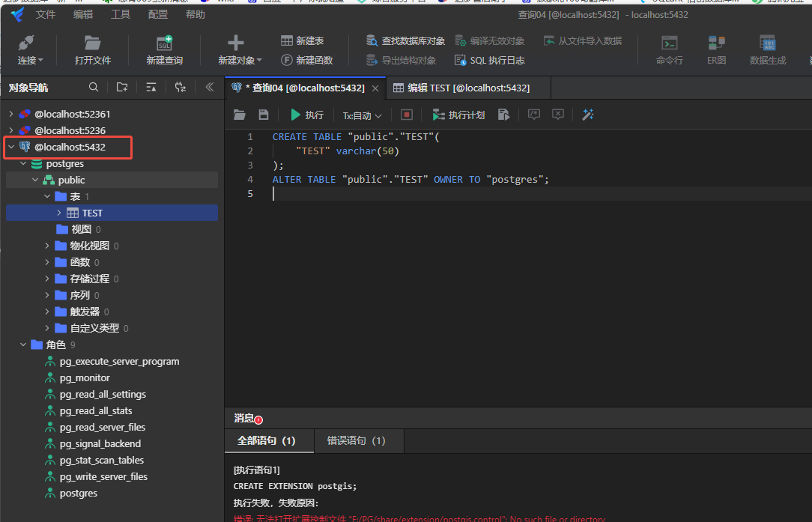The height and width of the screenshot is (522, 812).
Task: Click 新建函数 in the toolbar
Action: pos(306,61)
